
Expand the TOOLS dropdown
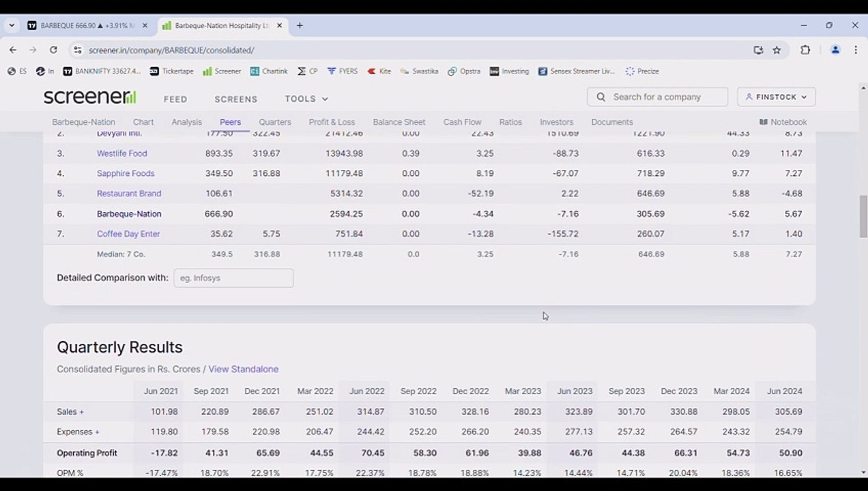306,99
